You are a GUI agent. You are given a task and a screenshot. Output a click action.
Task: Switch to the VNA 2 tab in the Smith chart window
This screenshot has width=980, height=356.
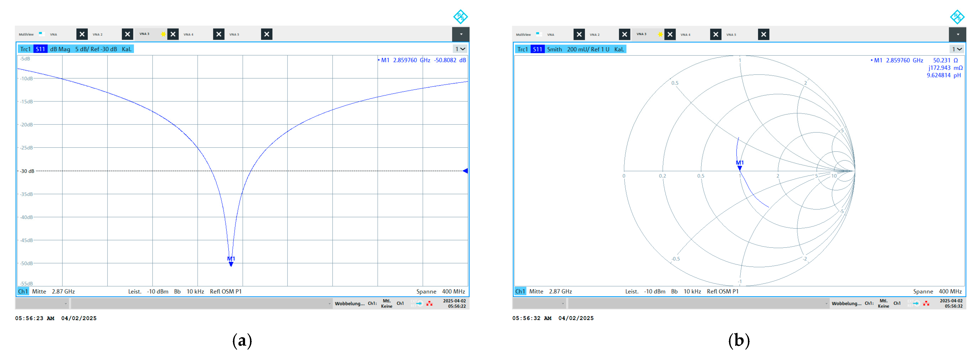tap(595, 35)
